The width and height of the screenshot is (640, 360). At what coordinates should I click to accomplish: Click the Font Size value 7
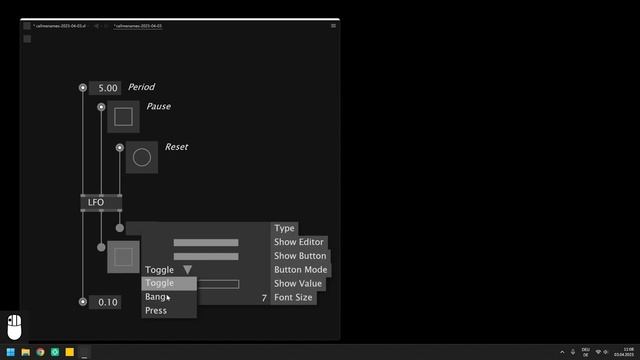[264, 298]
